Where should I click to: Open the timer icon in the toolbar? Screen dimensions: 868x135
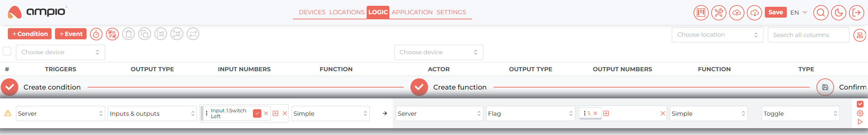pos(96,34)
